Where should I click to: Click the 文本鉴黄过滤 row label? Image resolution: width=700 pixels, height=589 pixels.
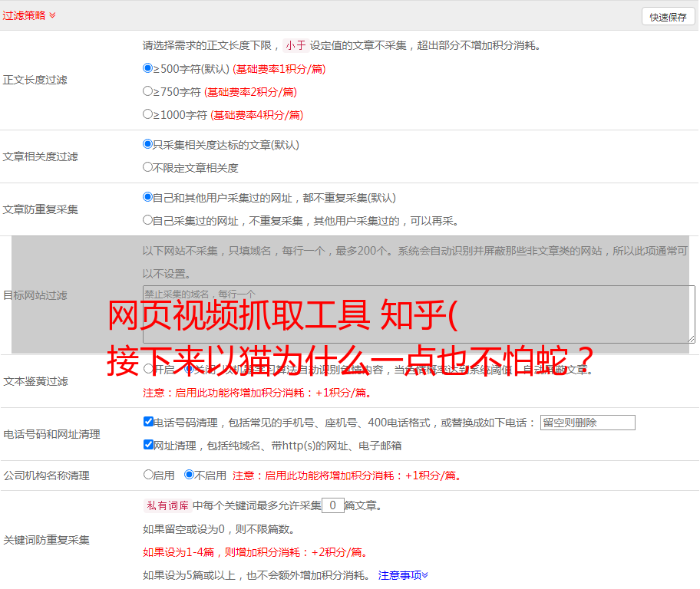pos(36,381)
